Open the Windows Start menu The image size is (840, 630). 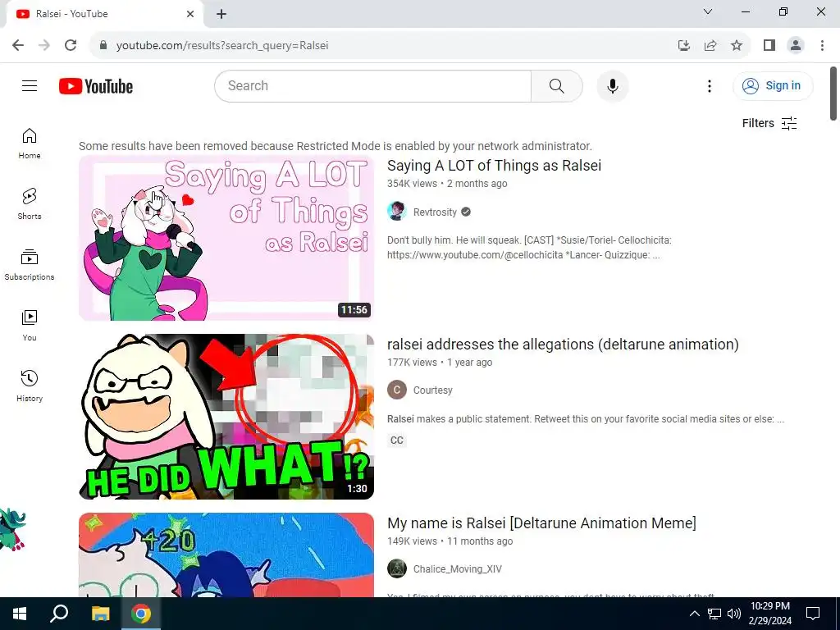pyautogui.click(x=20, y=614)
